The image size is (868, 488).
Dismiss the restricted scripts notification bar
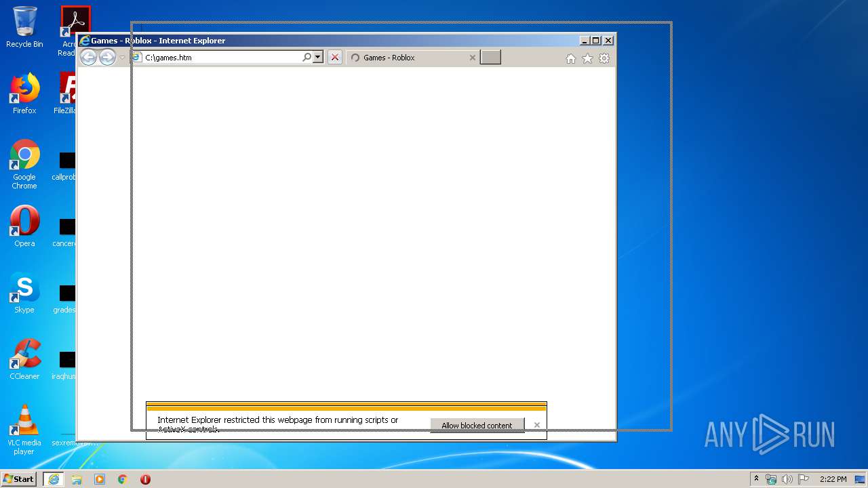(537, 426)
